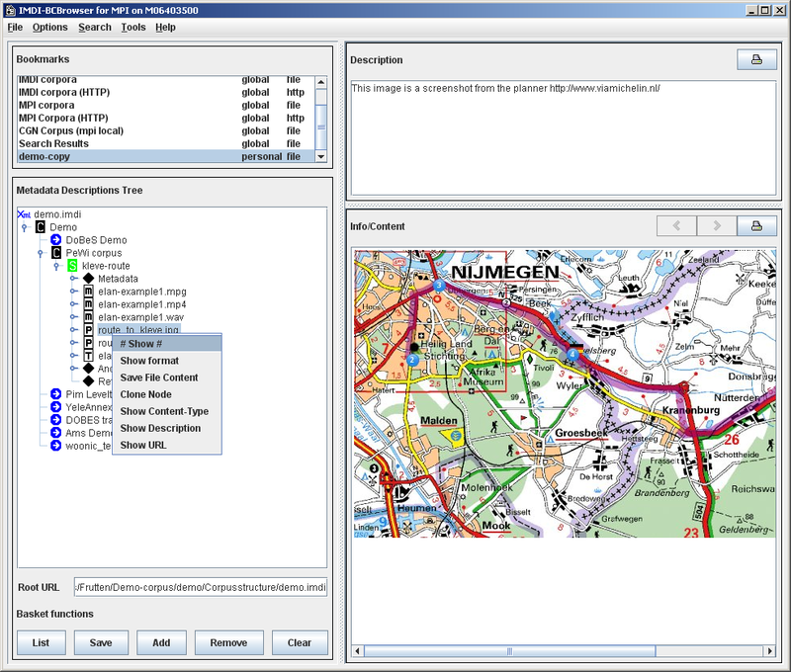Click the Add basket button

pos(161,642)
